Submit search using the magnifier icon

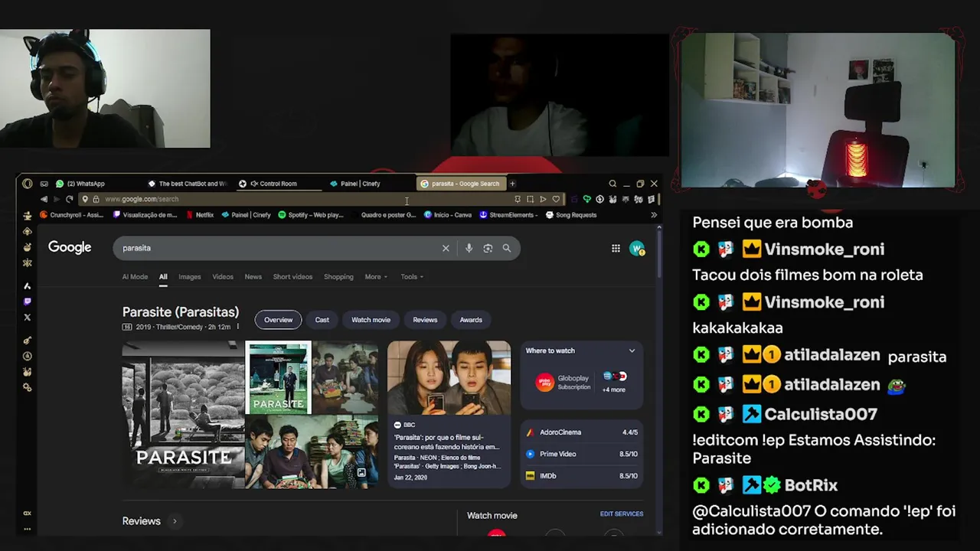click(x=507, y=248)
